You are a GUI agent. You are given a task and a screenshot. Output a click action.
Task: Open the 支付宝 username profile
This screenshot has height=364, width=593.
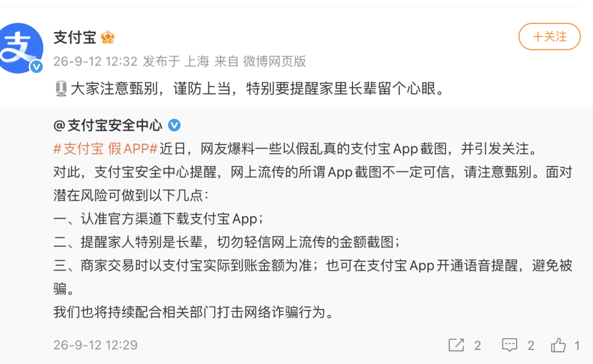75,37
